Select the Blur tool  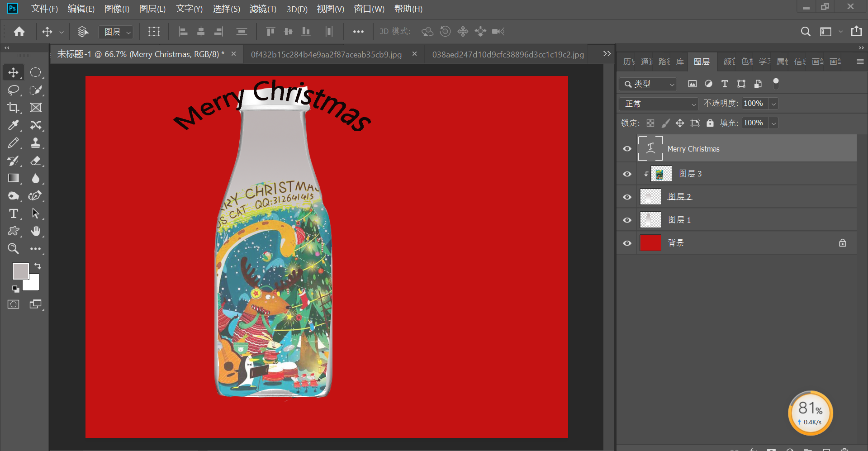tap(35, 178)
